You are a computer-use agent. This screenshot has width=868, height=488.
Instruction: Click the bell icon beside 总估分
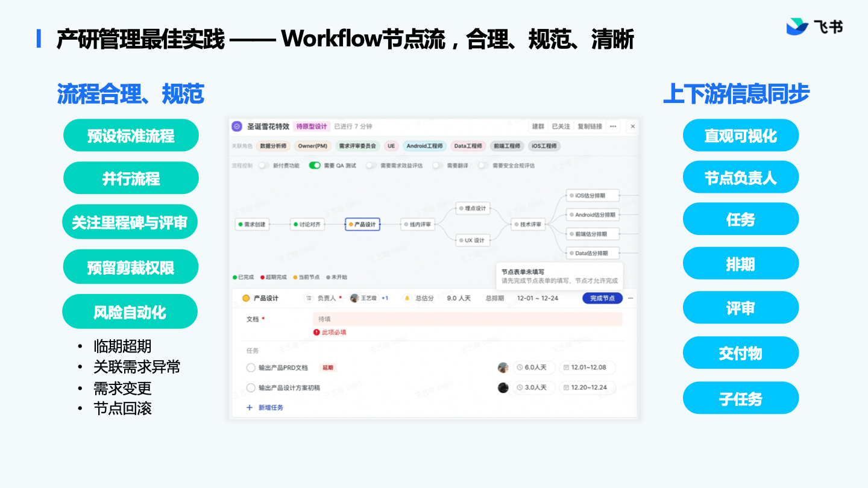407,298
